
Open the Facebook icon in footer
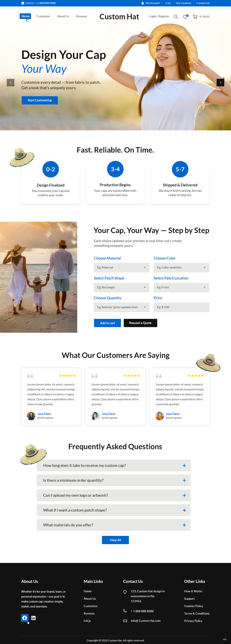(x=25, y=618)
